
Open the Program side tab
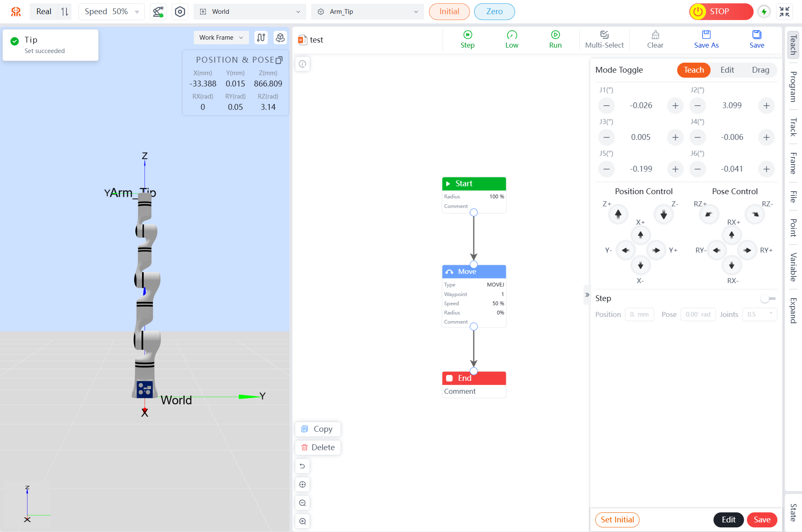point(793,87)
